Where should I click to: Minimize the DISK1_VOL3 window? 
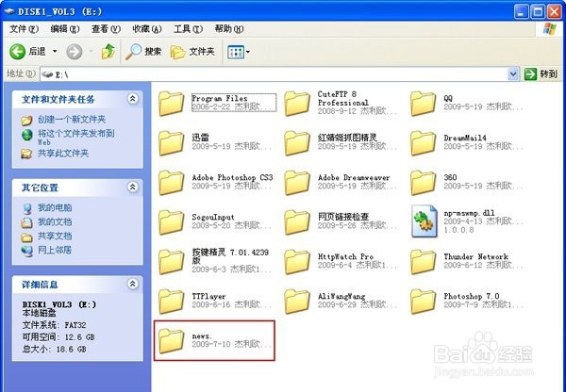click(521, 12)
